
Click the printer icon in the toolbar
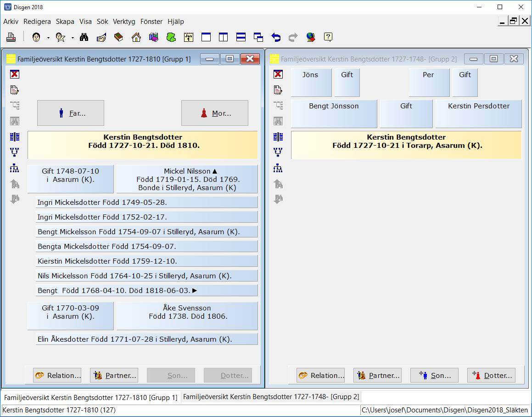tap(11, 37)
